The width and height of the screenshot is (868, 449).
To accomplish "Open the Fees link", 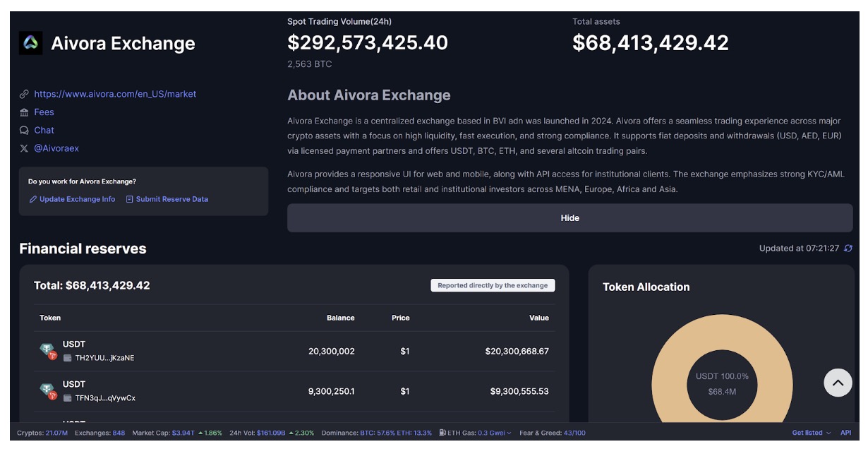I will (x=44, y=112).
